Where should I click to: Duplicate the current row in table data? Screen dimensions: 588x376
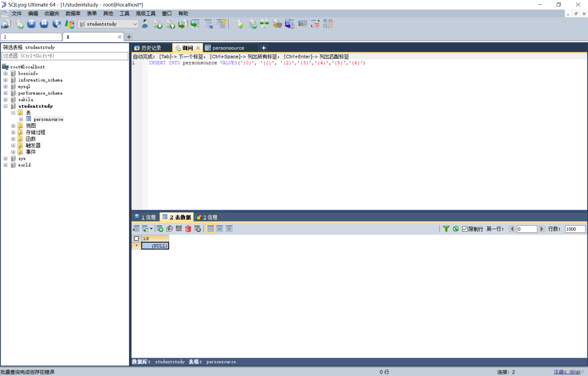pyautogui.click(x=169, y=229)
